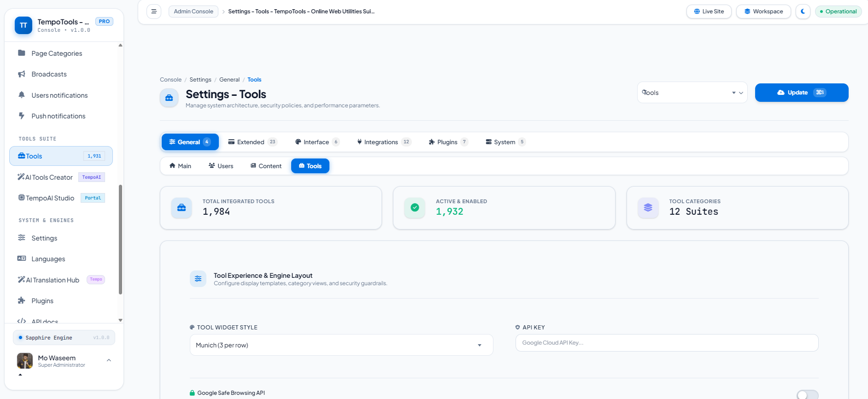Open the Users sub-tab
The height and width of the screenshot is (399, 868).
click(221, 166)
